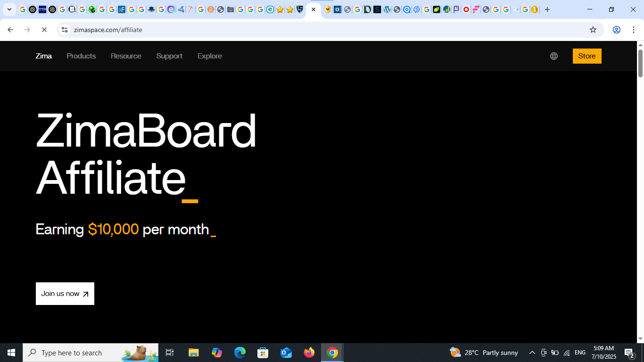This screenshot has height=362, width=644.
Task: Go to the Store
Action: [587, 56]
